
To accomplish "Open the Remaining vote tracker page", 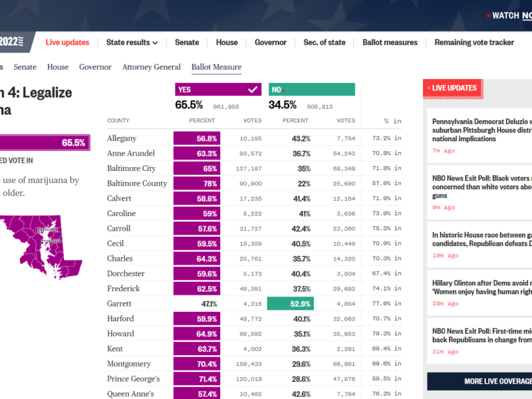I will point(474,43).
